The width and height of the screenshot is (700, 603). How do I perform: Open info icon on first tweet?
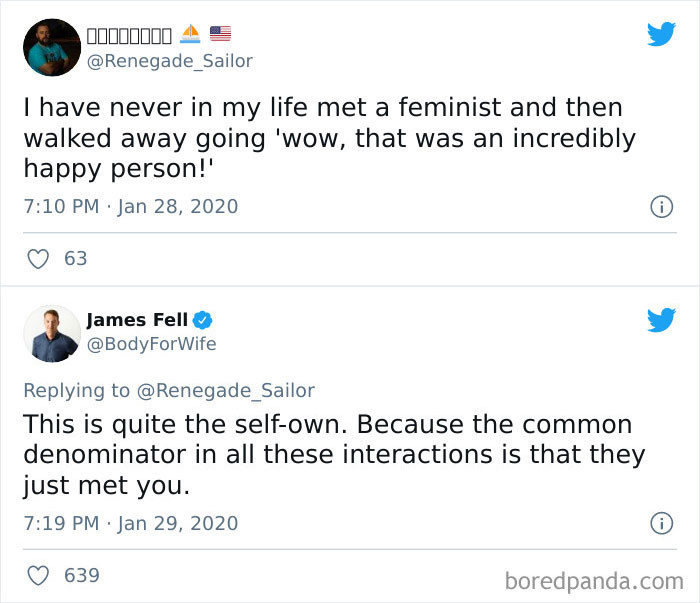[660, 207]
